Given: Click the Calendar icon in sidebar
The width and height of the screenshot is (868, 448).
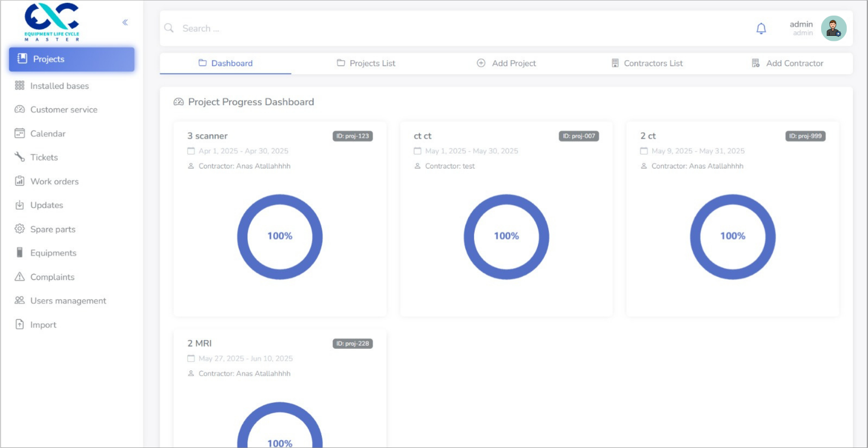Looking at the screenshot, I should 19,134.
